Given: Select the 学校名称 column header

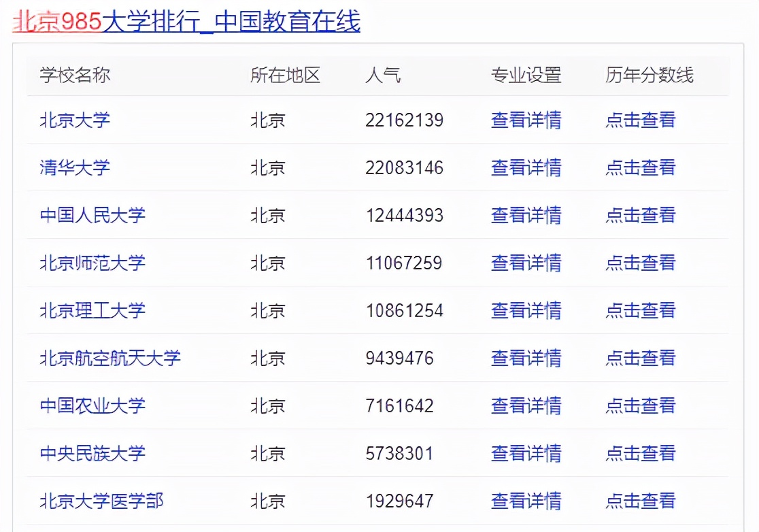Looking at the screenshot, I should [x=75, y=76].
